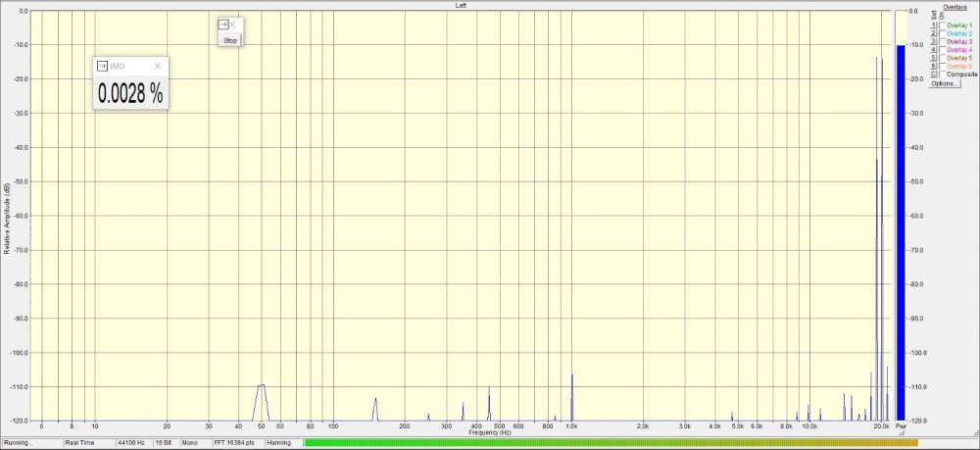The height and width of the screenshot is (450, 980).
Task: Click the 44100 Hz sample rate field
Action: point(132,443)
